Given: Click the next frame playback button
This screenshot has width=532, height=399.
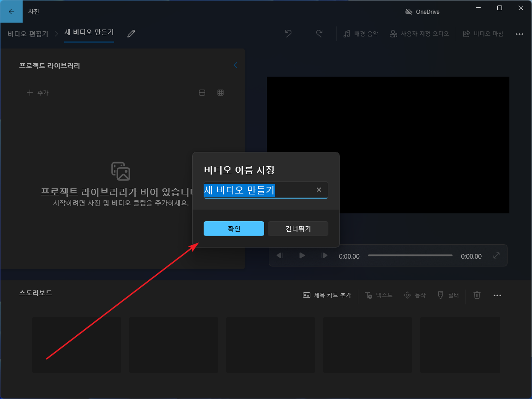Looking at the screenshot, I should click(x=324, y=255).
